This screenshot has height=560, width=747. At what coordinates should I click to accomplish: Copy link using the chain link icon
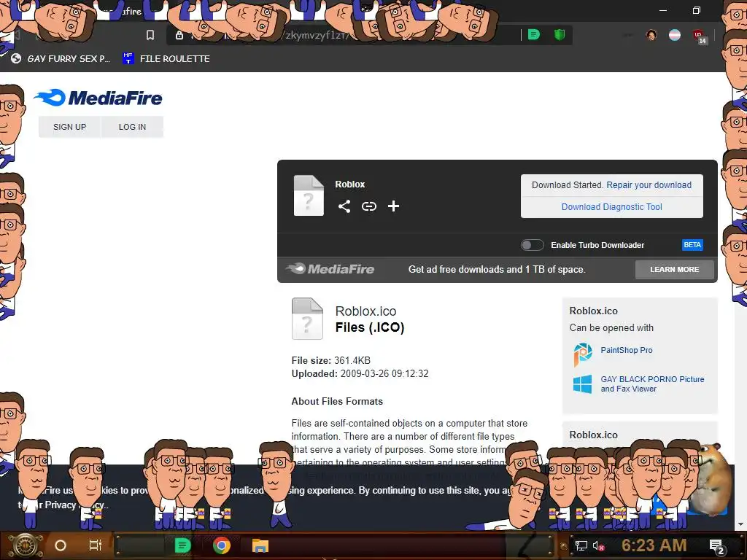tap(368, 206)
